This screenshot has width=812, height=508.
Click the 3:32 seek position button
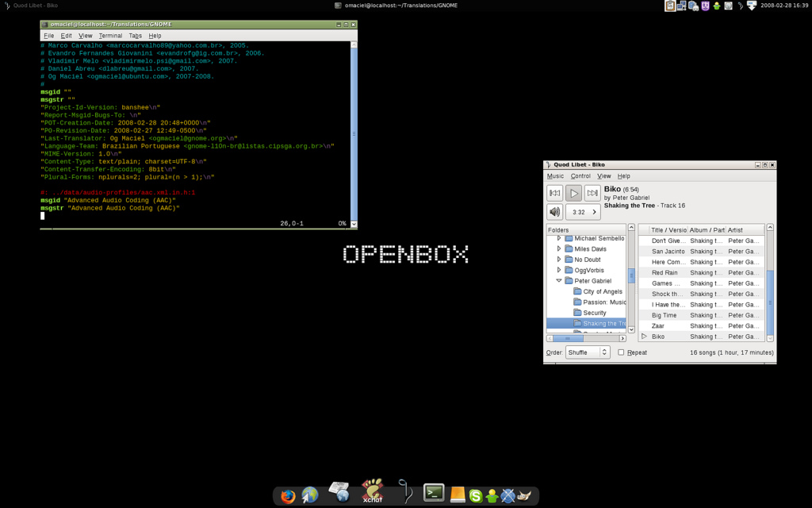point(582,212)
